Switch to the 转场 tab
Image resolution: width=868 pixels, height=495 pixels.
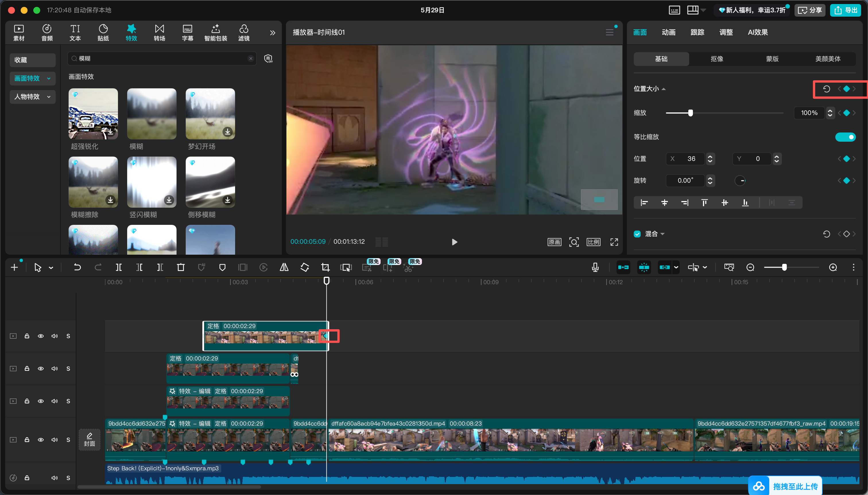point(159,33)
